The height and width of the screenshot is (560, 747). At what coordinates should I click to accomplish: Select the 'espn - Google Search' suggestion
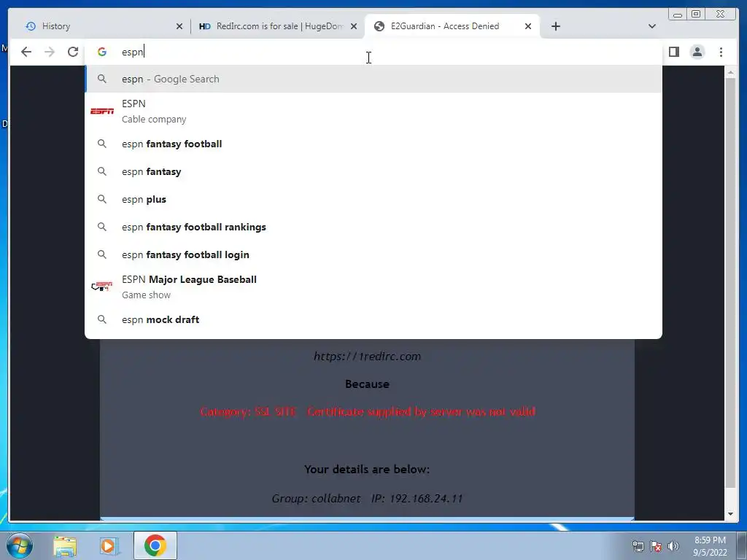coord(373,79)
